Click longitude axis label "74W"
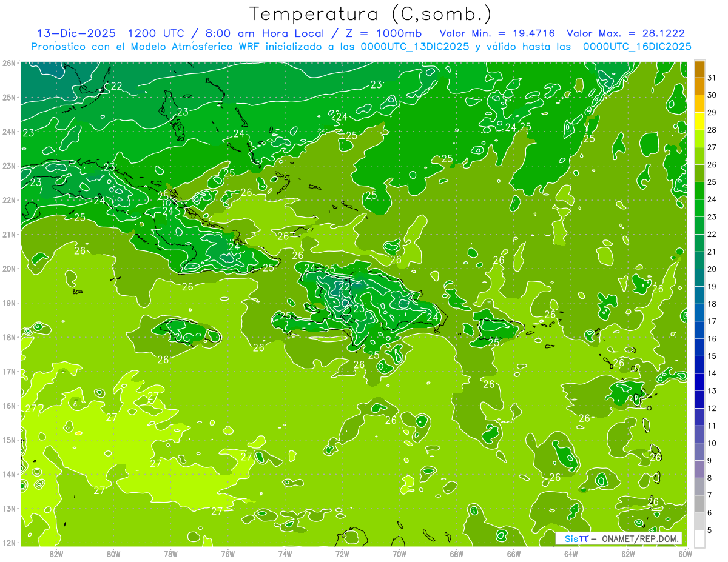This screenshot has width=728, height=562. tap(285, 554)
